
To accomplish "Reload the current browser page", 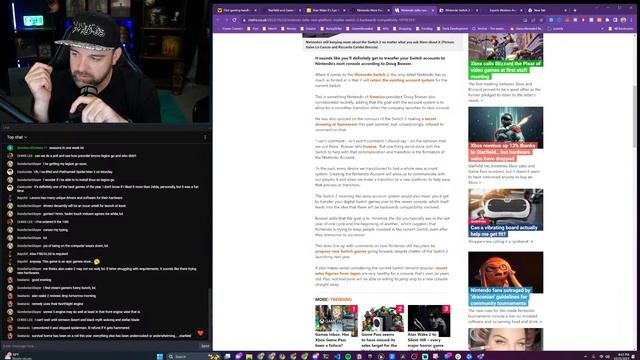I will (x=235, y=20).
